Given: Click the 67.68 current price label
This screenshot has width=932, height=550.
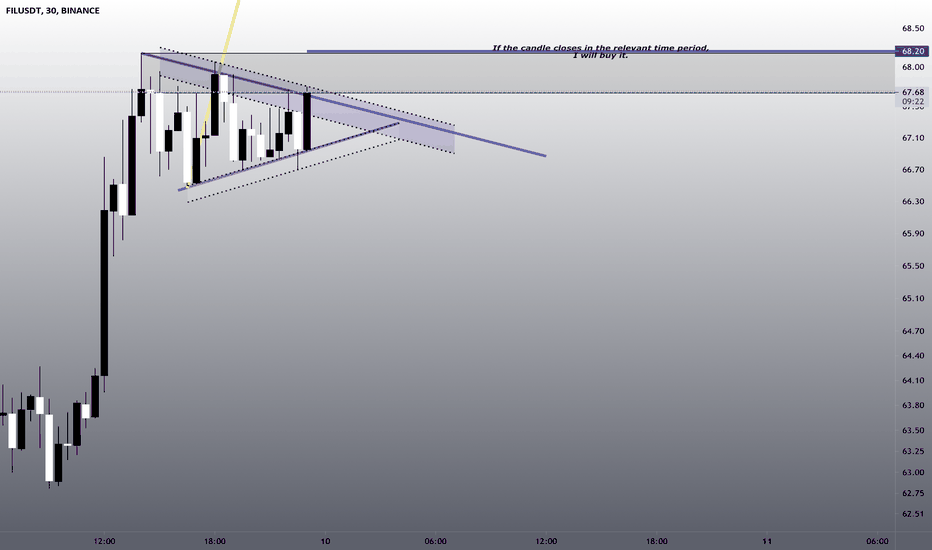Looking at the screenshot, I should point(912,92).
